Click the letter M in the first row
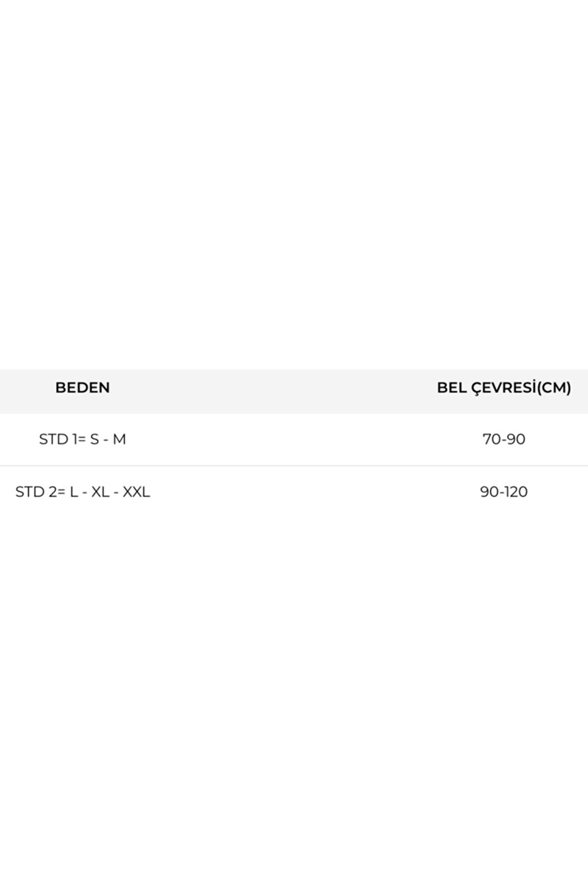Viewport: 588px width, 882px height. coord(119,439)
